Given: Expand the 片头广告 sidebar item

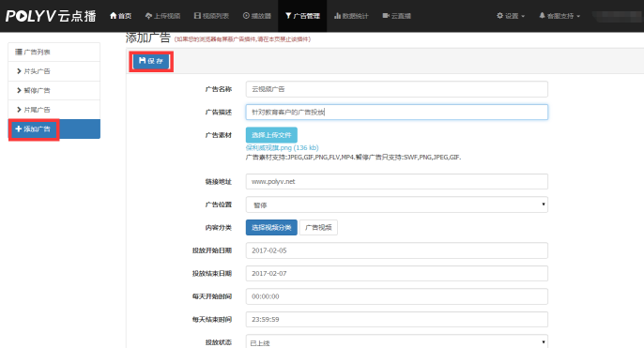Looking at the screenshot, I should click(54, 71).
